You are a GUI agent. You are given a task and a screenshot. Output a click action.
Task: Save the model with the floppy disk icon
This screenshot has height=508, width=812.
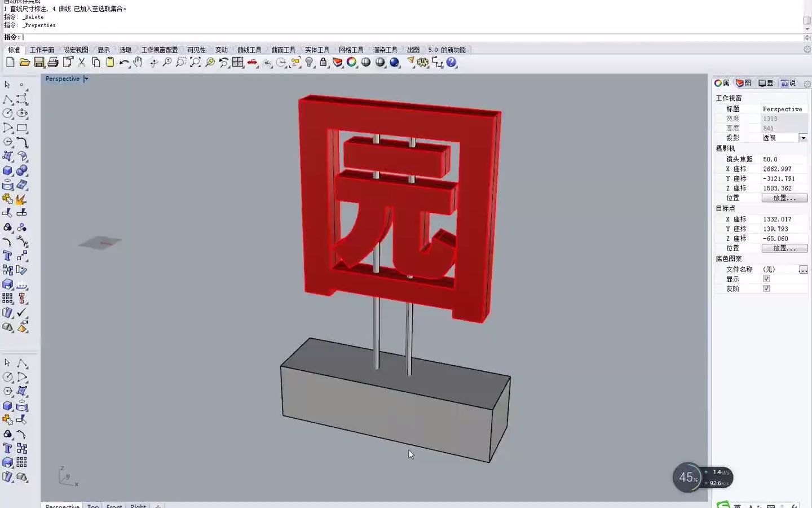tap(39, 63)
